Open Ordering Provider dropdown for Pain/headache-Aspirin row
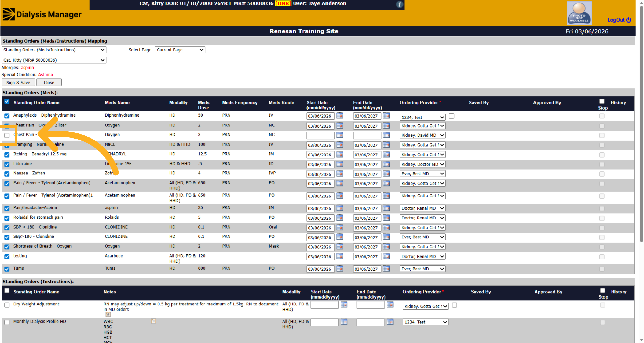 click(x=423, y=208)
